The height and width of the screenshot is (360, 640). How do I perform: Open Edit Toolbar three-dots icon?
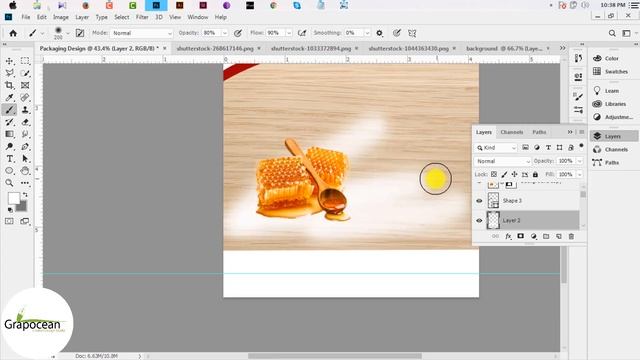[25, 183]
